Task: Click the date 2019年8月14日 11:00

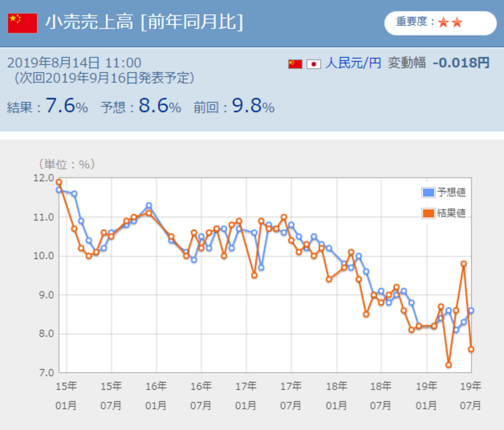Action: 74,63
